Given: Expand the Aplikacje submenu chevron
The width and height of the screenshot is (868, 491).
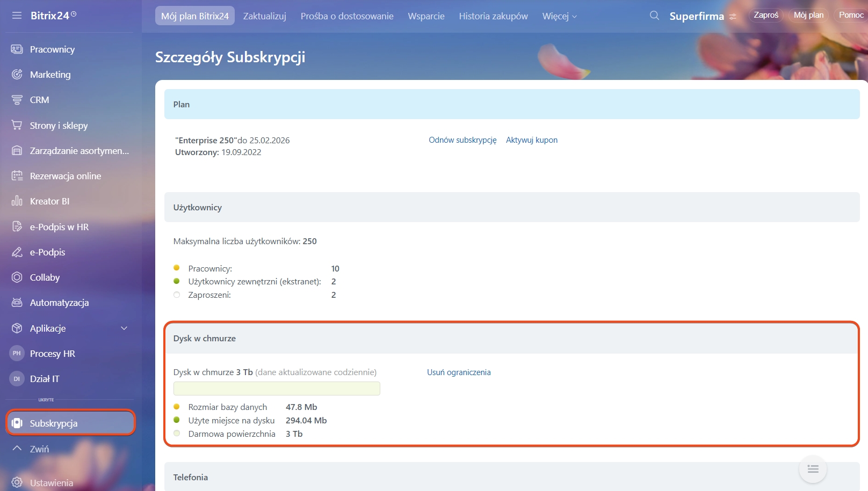Looking at the screenshot, I should coord(124,328).
